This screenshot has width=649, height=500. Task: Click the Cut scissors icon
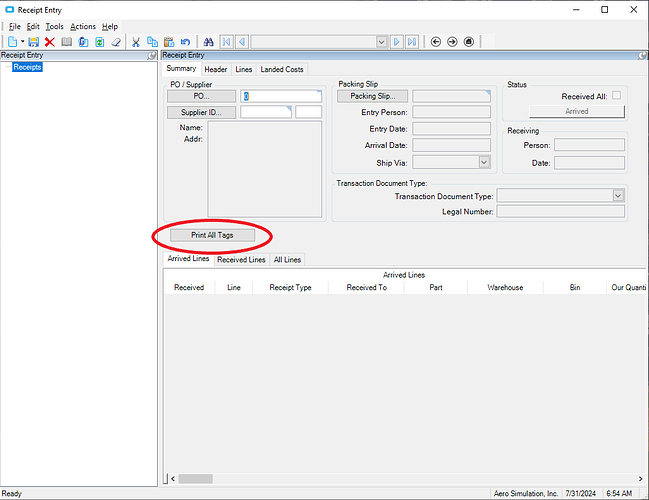click(136, 42)
